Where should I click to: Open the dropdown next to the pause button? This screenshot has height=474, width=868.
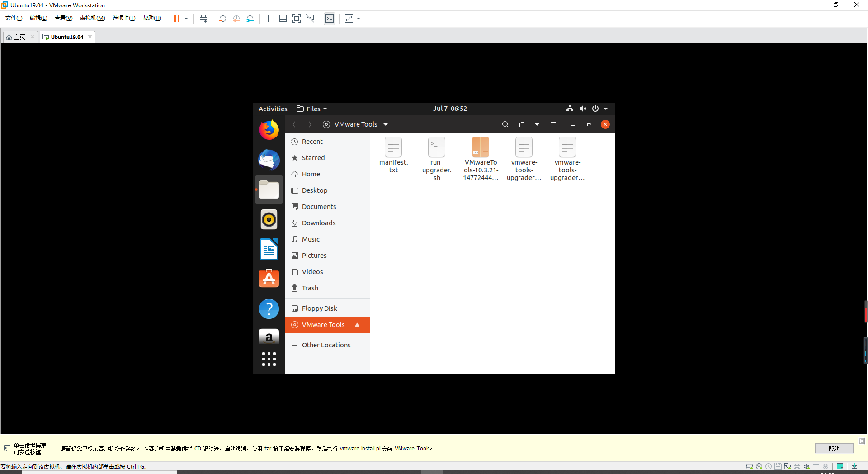(x=186, y=19)
